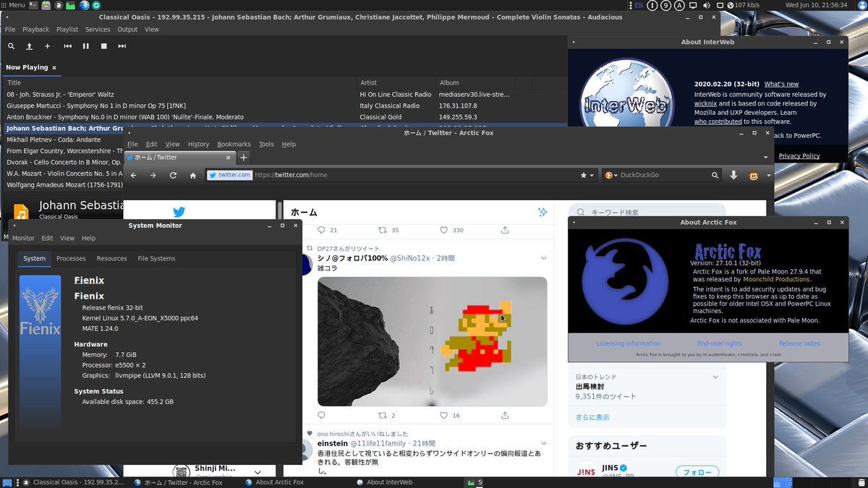Click the volume speaker icon in system tray
Viewport: 868px width, 488px height.
point(707,5)
